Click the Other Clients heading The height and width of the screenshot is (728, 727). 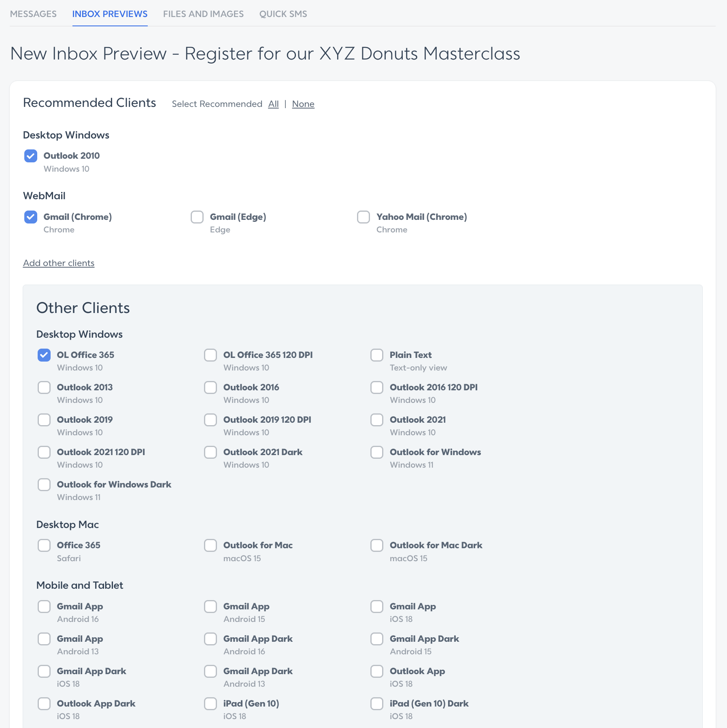click(83, 308)
